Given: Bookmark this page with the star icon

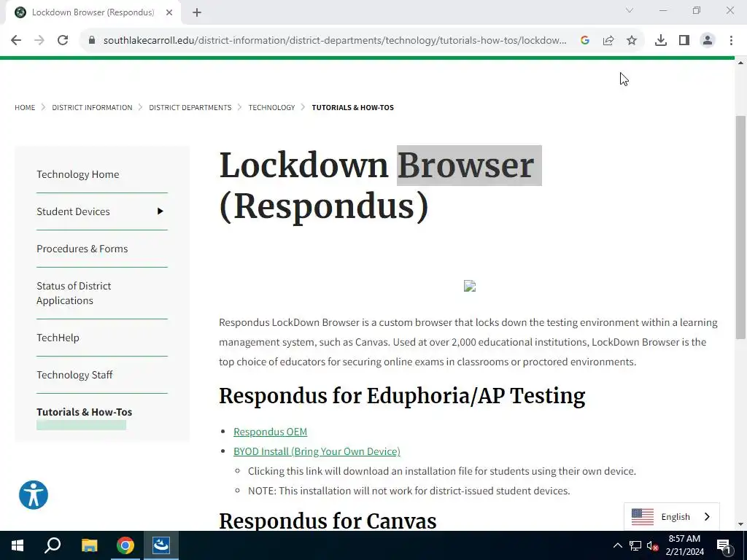Looking at the screenshot, I should click(632, 40).
